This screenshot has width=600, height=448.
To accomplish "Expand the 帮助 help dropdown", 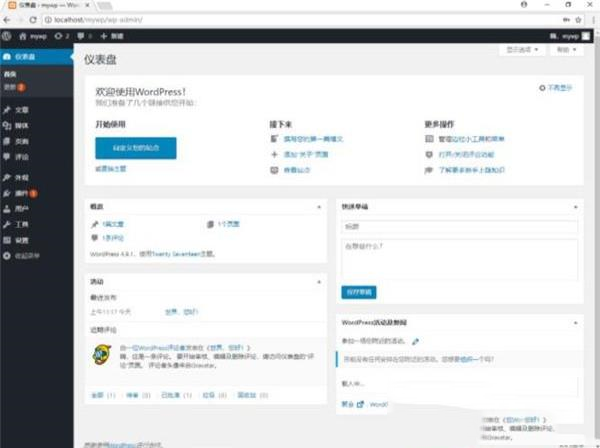I will point(568,49).
